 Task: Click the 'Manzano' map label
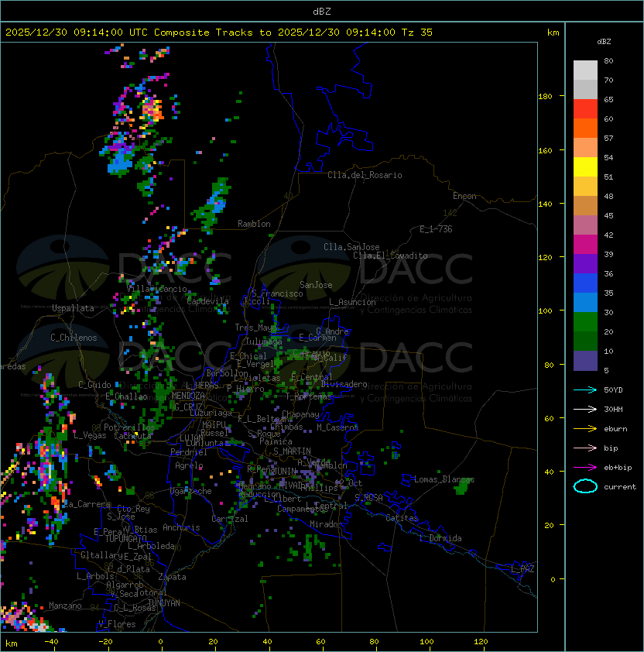click(65, 606)
